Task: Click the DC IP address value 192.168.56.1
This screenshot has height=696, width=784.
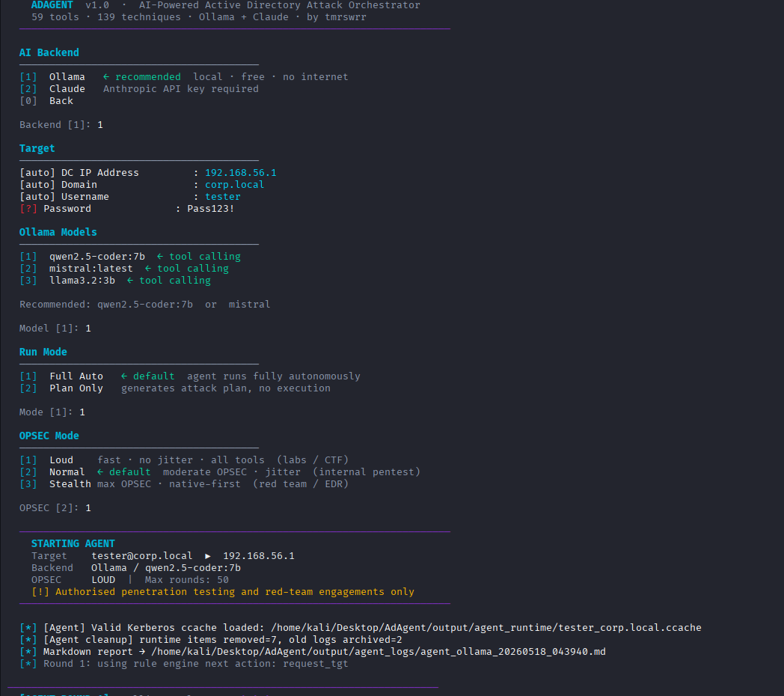Action: click(240, 173)
